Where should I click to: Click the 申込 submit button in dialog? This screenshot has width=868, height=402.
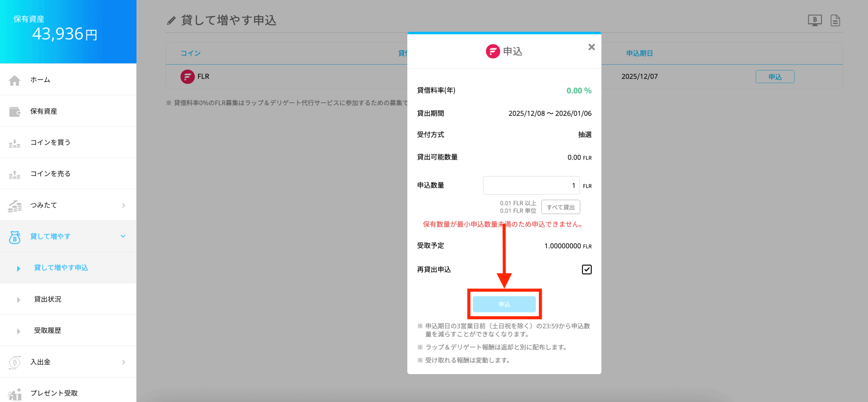point(504,304)
